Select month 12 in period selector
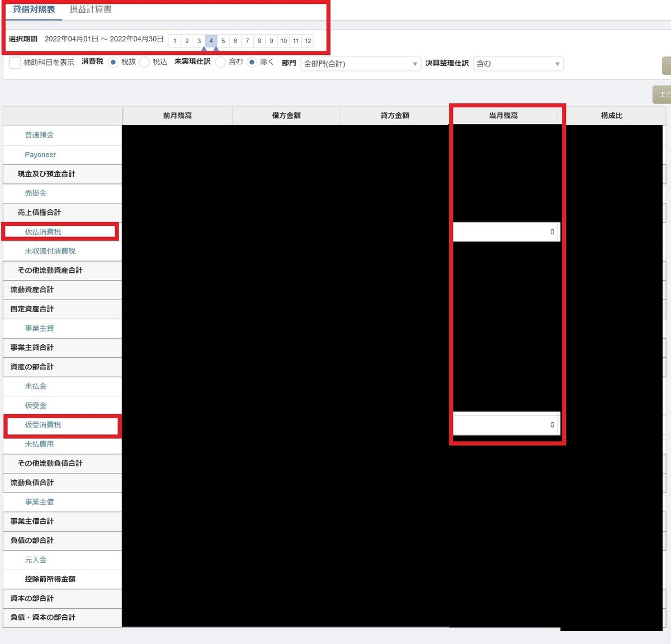This screenshot has height=644, width=671. point(308,41)
